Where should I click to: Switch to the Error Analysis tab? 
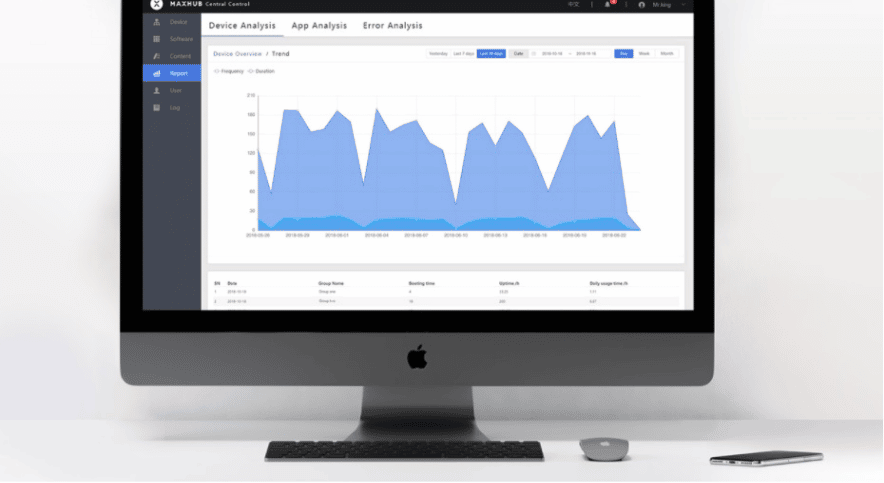[x=392, y=25]
